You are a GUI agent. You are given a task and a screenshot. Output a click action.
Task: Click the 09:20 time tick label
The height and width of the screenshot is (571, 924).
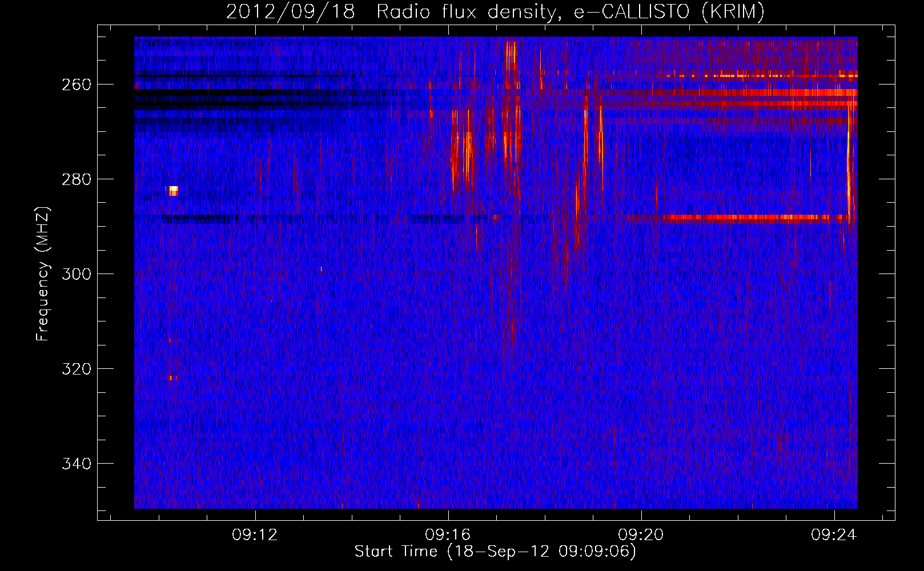tap(641, 534)
